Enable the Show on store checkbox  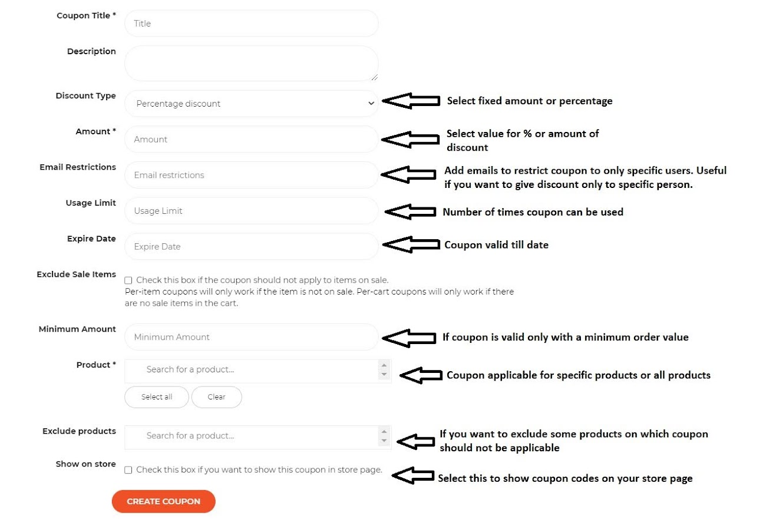click(128, 470)
